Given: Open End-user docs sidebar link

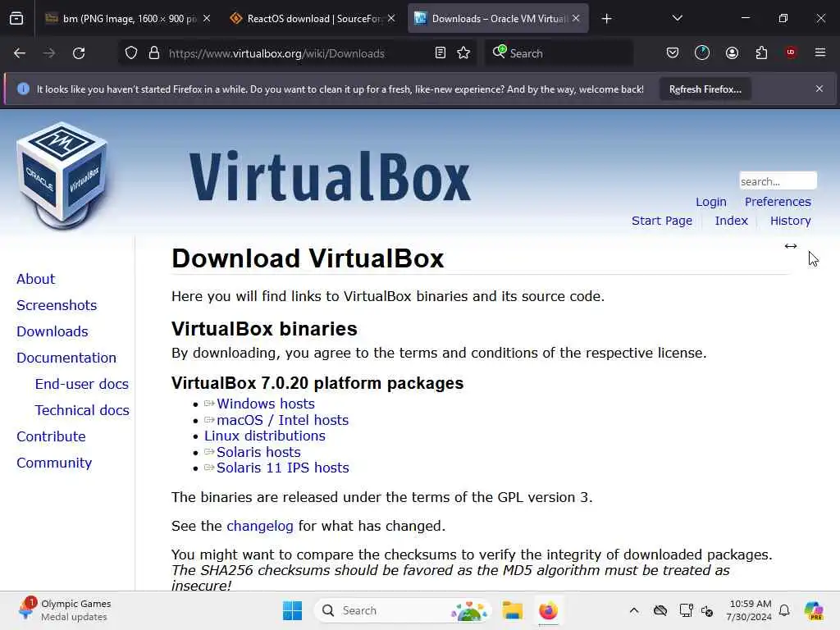Looking at the screenshot, I should point(81,384).
